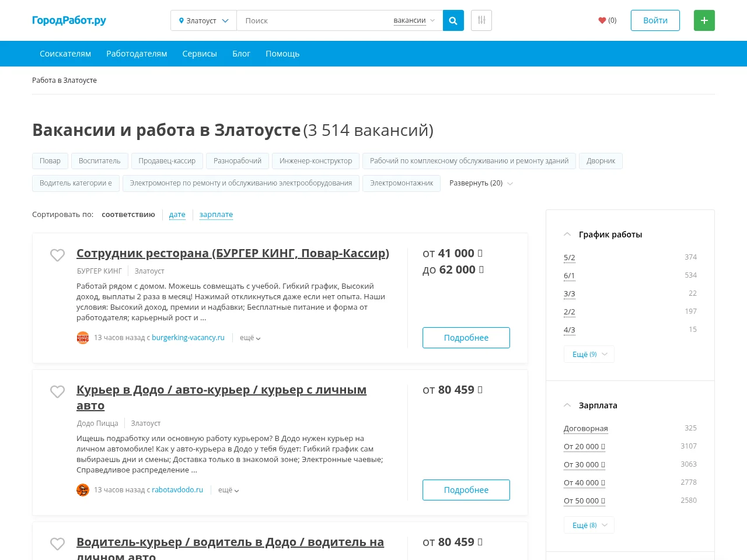Expand Ещё (9) schedule options

pos(589,354)
